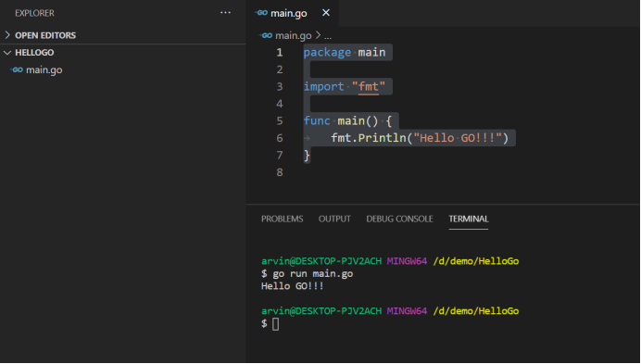Click the "fmt" import string in the editor
641x364 pixels.
click(x=369, y=87)
